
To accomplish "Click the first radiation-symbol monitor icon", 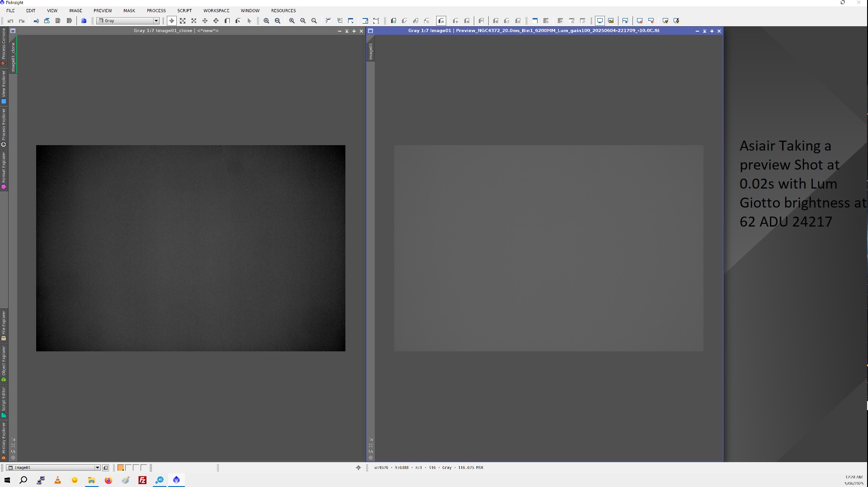I will (665, 21).
